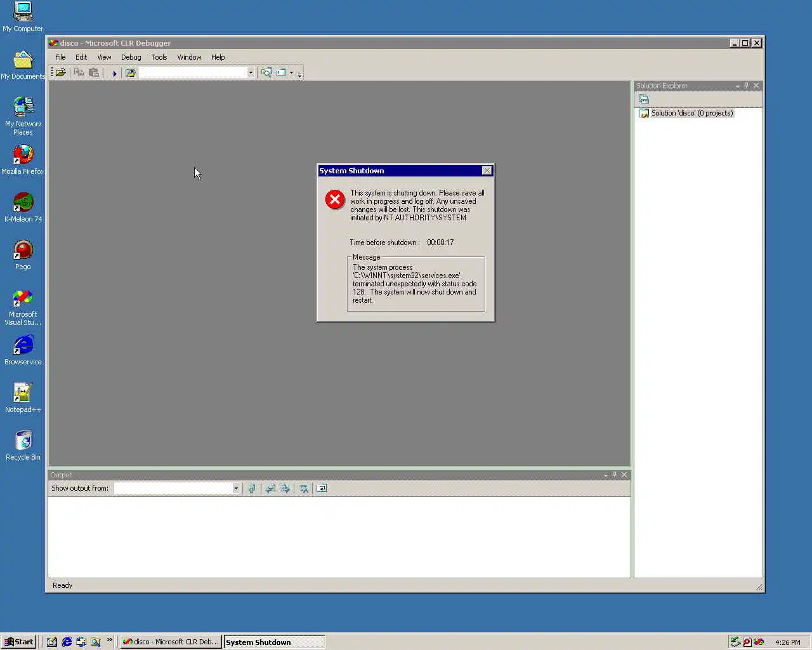Click the red error icon in shutdown dialog

(x=335, y=200)
